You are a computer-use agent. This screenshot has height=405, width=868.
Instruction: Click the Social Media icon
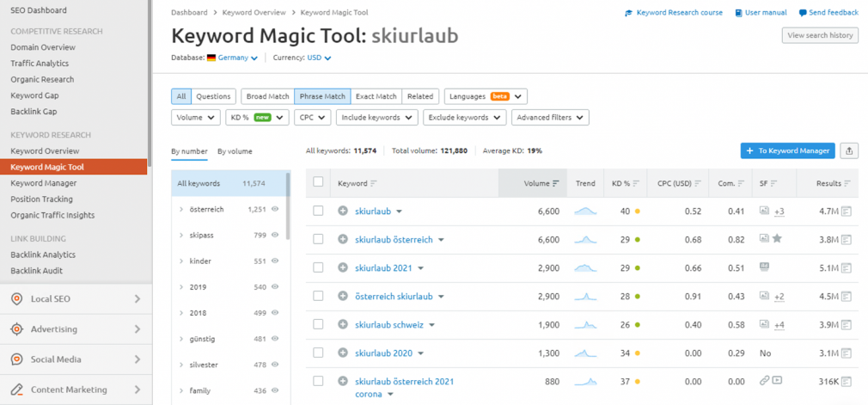tap(17, 359)
